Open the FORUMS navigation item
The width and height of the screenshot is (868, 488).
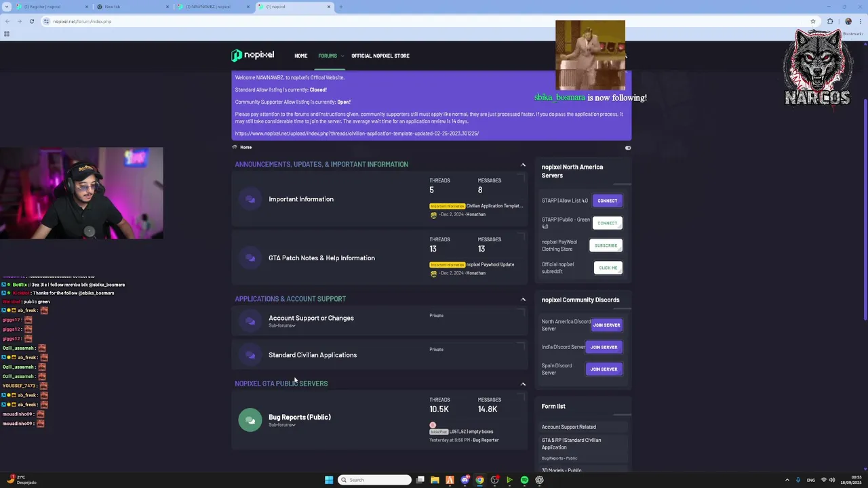click(328, 56)
